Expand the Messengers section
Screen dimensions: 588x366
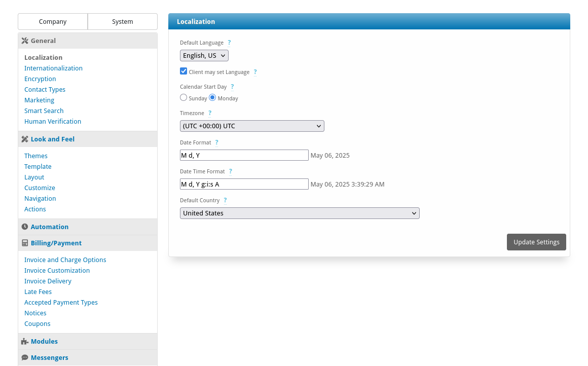(88, 358)
